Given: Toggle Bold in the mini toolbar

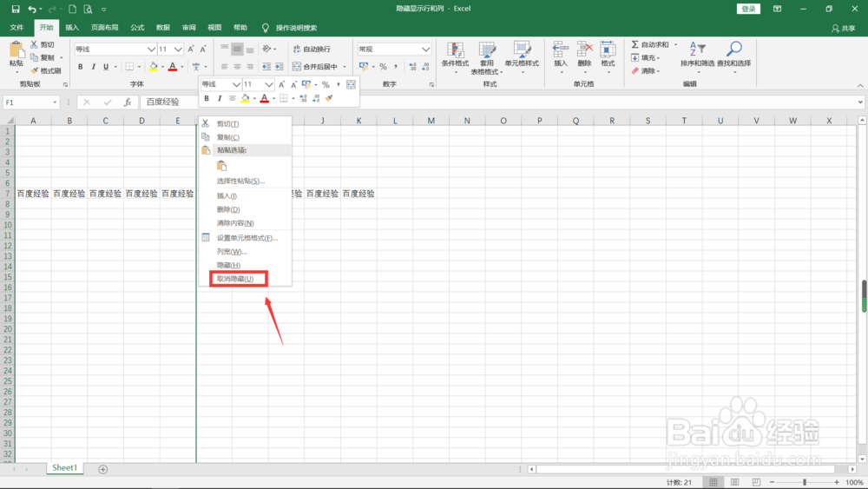Looking at the screenshot, I should pyautogui.click(x=207, y=98).
